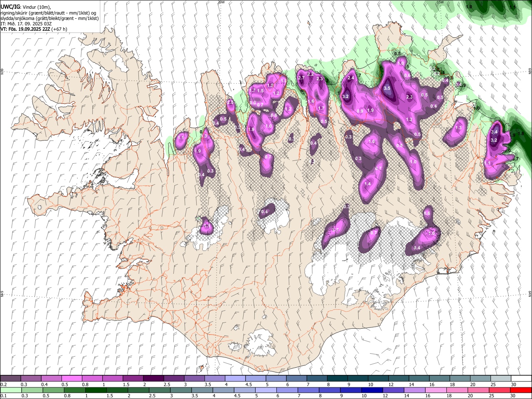
Task: Click the palest green rain legend swatch at 0.1
Action: (10, 390)
